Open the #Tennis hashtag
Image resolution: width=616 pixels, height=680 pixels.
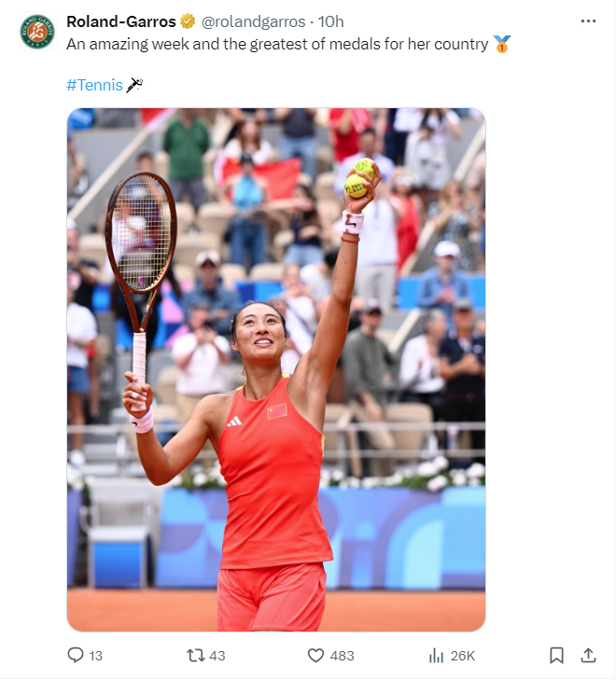coord(94,85)
